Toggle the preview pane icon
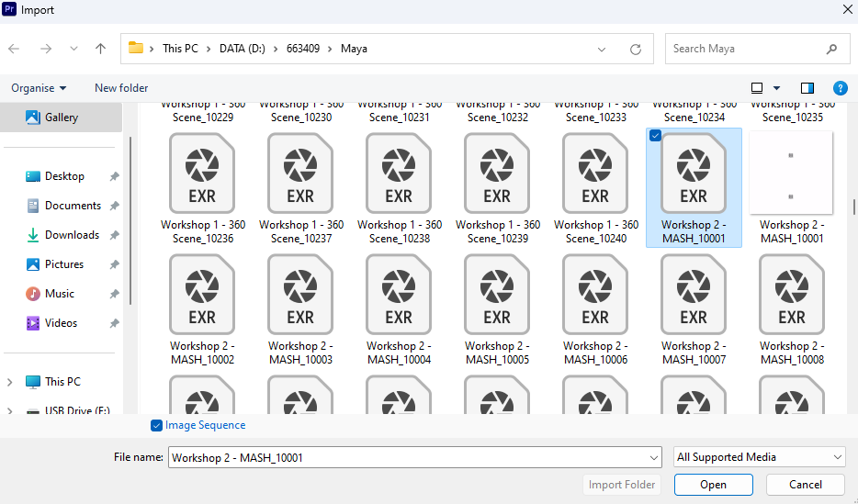 click(807, 88)
